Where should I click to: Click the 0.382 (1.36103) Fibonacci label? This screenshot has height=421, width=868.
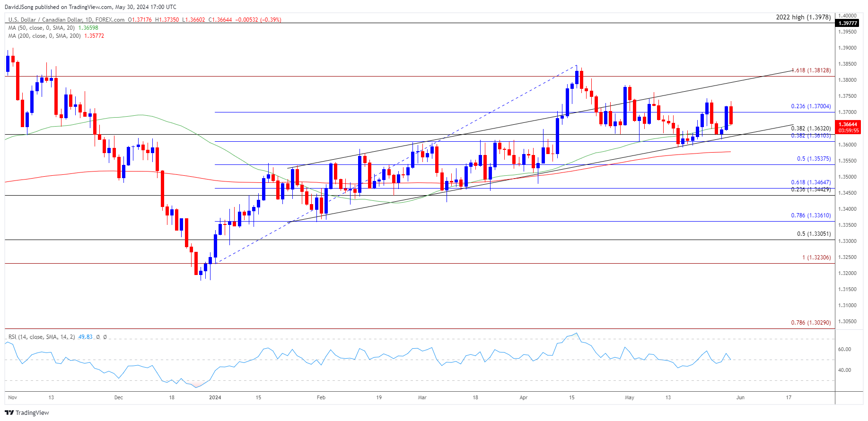(x=811, y=136)
